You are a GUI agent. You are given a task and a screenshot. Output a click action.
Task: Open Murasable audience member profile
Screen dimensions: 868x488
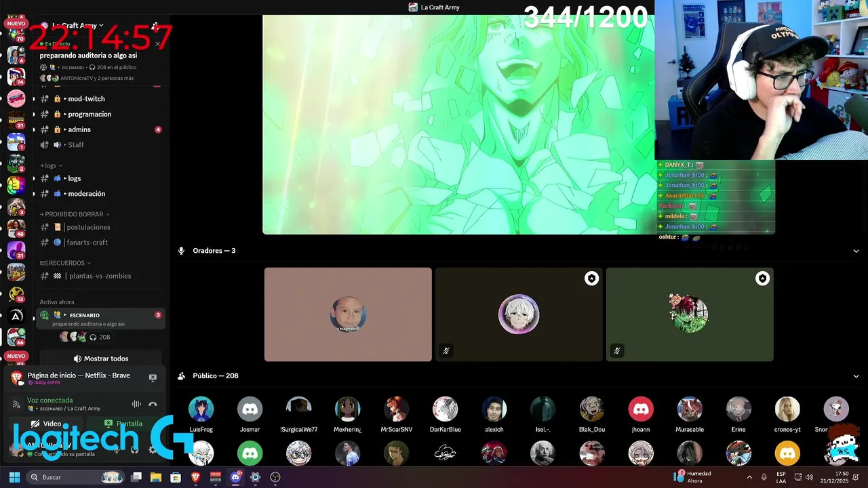[690, 414]
